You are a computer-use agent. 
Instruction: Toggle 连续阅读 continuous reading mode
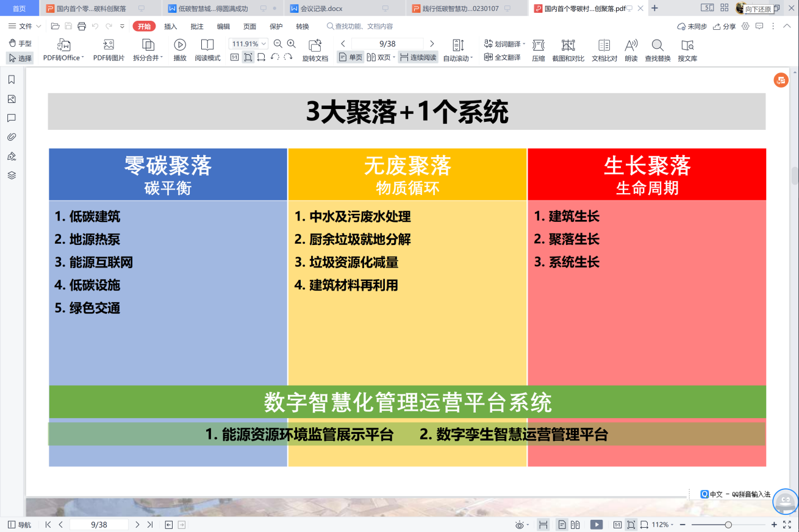tap(418, 57)
